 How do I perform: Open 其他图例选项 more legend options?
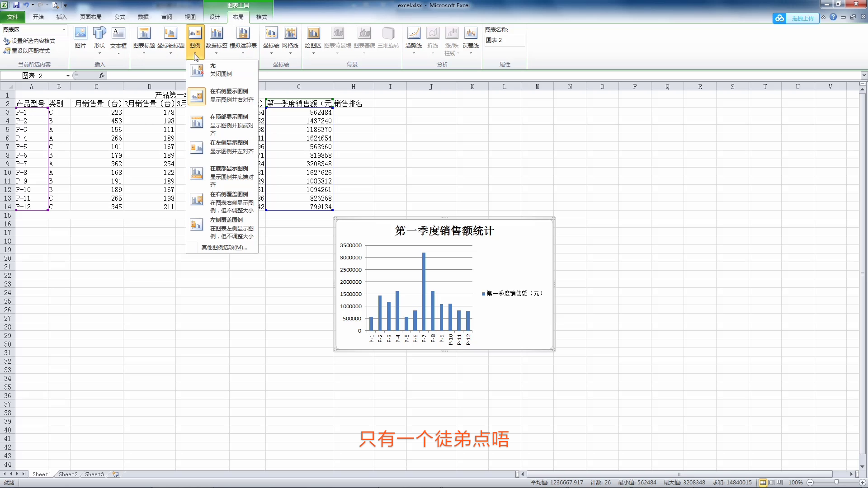pos(224,248)
